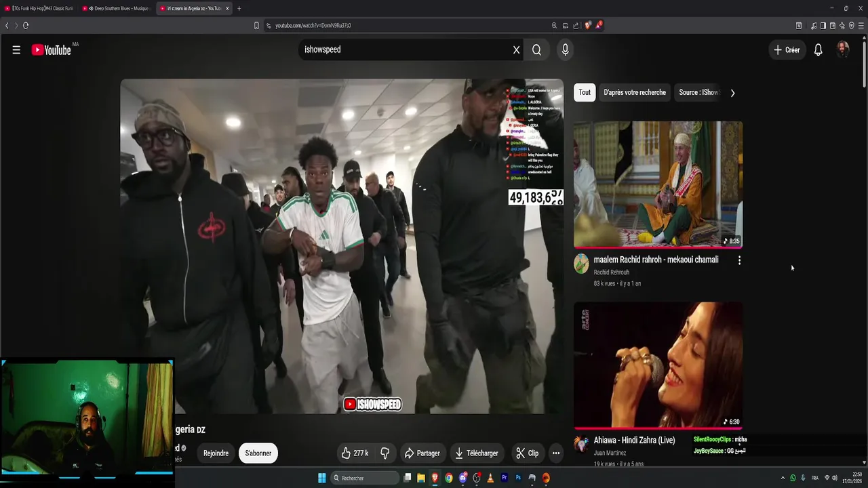
Task: Open the Ahiawa - Hindi Zahra (Live) title
Action: pos(634,440)
